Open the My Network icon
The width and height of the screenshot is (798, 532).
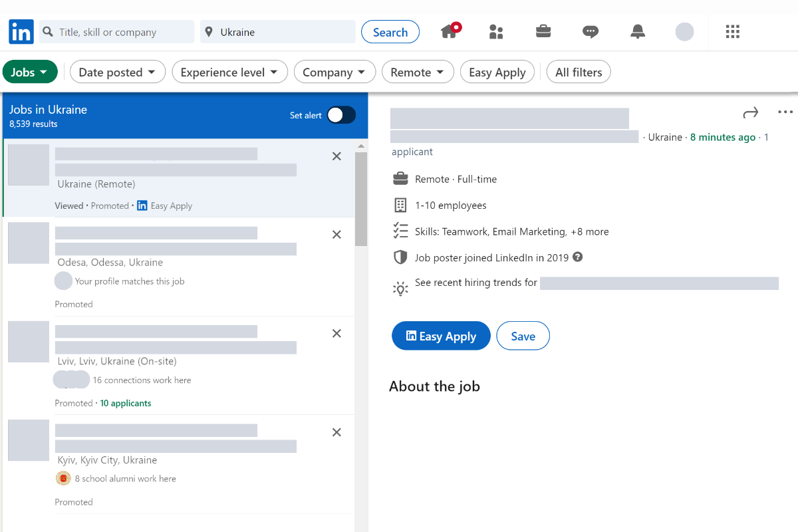496,31
